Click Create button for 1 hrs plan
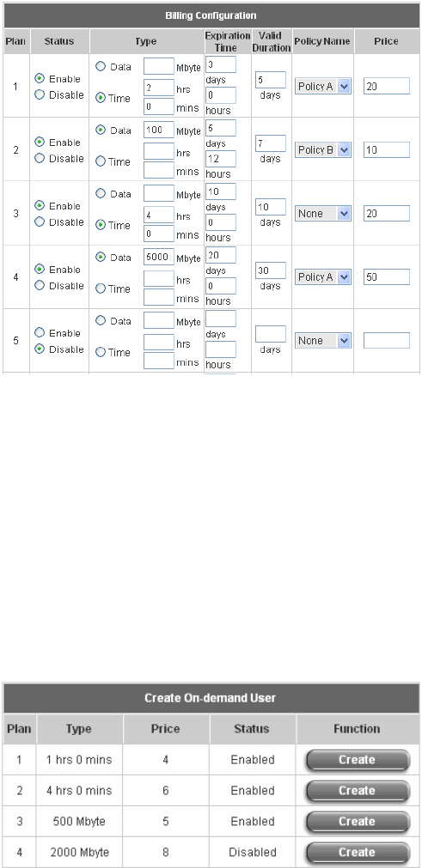Viewport: 422px width, 868px height. pos(358,760)
